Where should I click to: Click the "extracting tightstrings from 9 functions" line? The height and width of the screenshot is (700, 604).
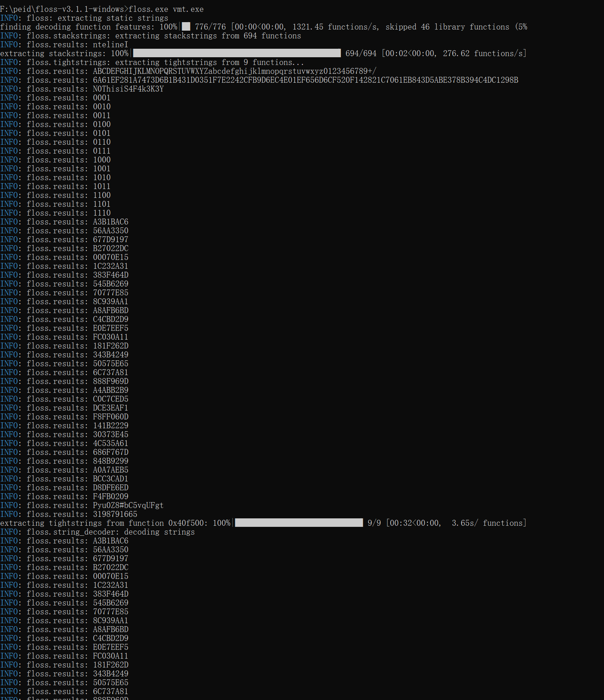(152, 62)
